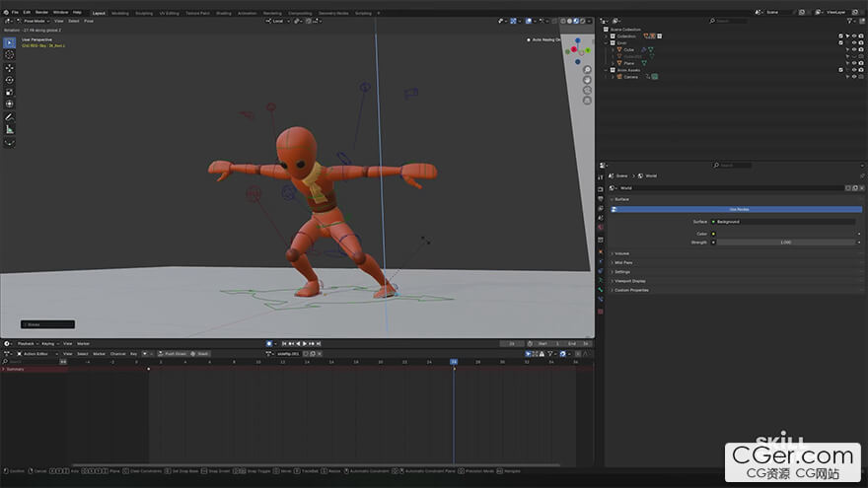
Task: Open the Keying popover in timeline
Action: pos(49,344)
